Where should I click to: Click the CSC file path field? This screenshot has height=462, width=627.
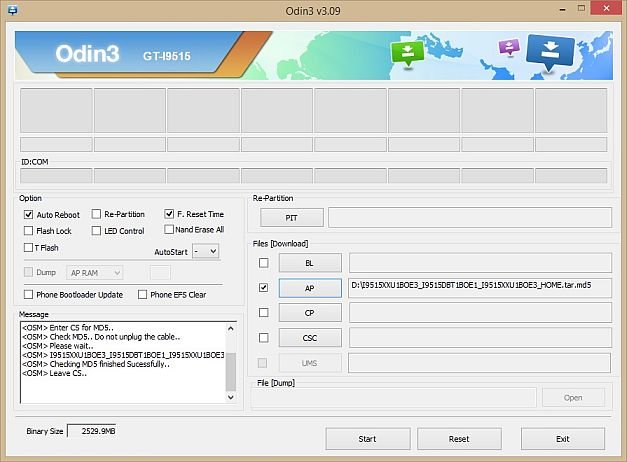pyautogui.click(x=480, y=338)
